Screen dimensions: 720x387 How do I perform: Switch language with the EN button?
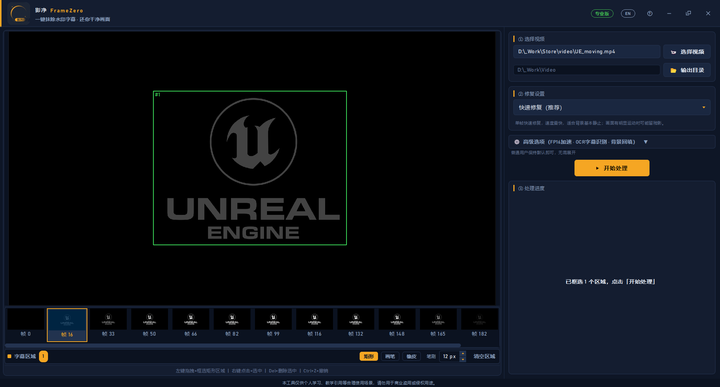pos(628,13)
